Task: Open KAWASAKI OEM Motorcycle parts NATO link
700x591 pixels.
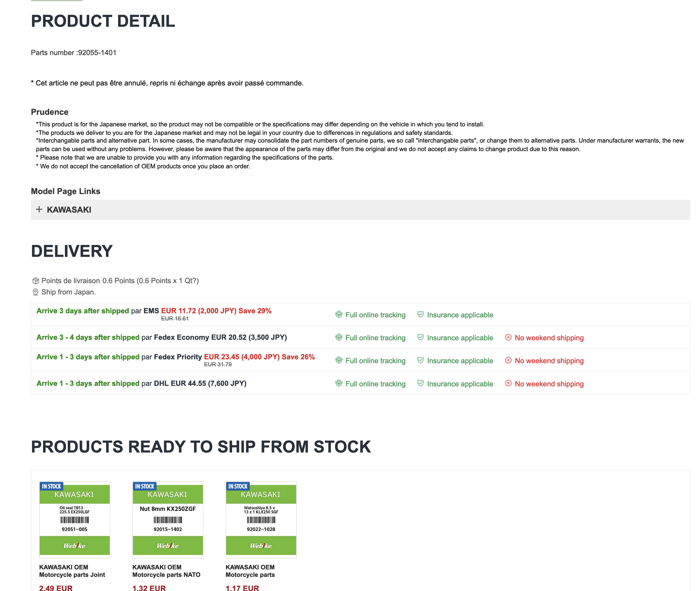Action: 166,571
